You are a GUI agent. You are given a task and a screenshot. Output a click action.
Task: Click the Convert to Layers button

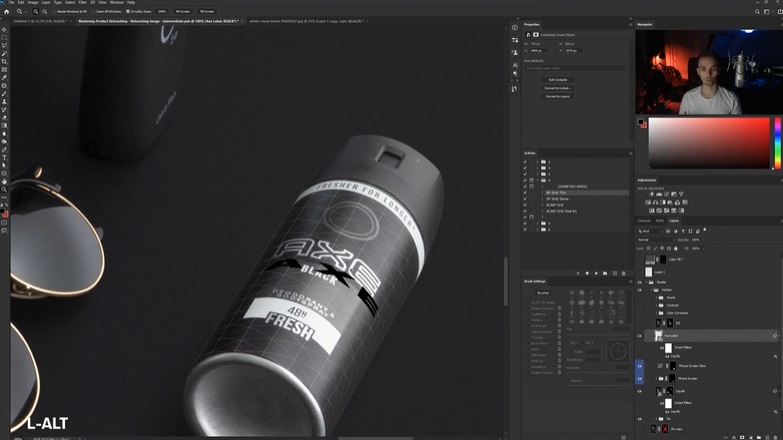[x=558, y=96]
